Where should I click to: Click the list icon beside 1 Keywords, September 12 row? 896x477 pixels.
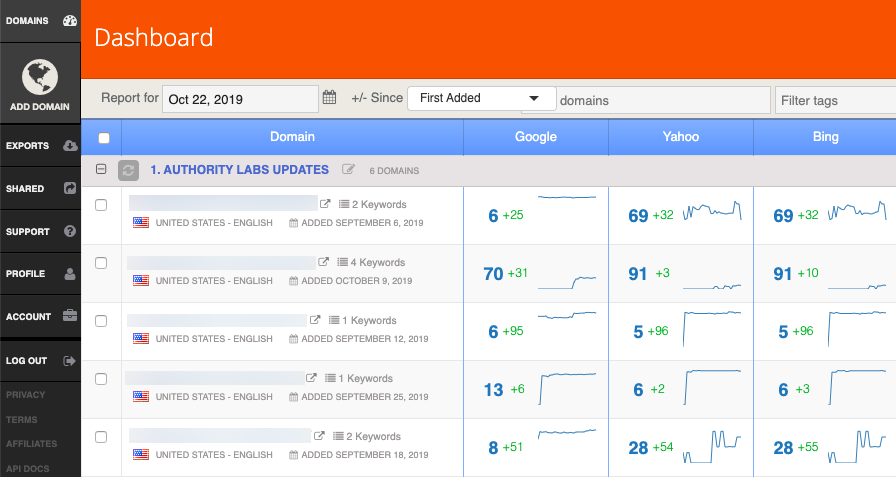pyautogui.click(x=334, y=320)
